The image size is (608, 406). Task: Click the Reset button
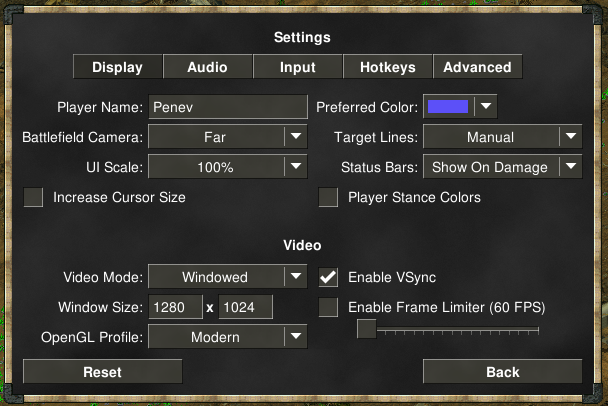click(103, 371)
